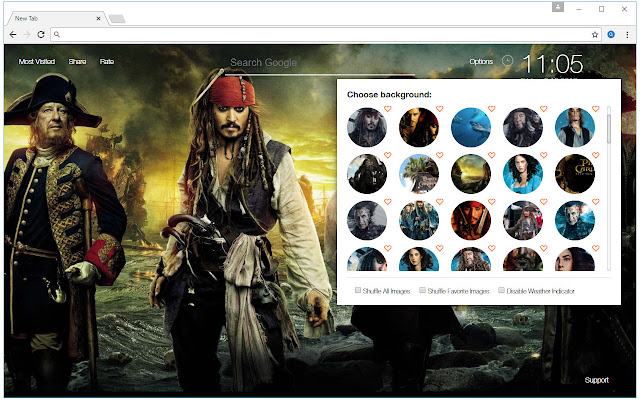This screenshot has height=400, width=640.
Task: Favorite the palm tree background heart
Action: pos(440,155)
